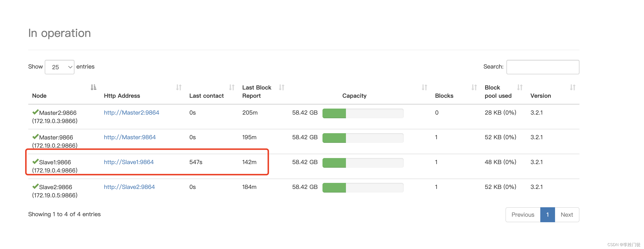Click the 'In operation' heading
The image size is (644, 249).
point(59,33)
